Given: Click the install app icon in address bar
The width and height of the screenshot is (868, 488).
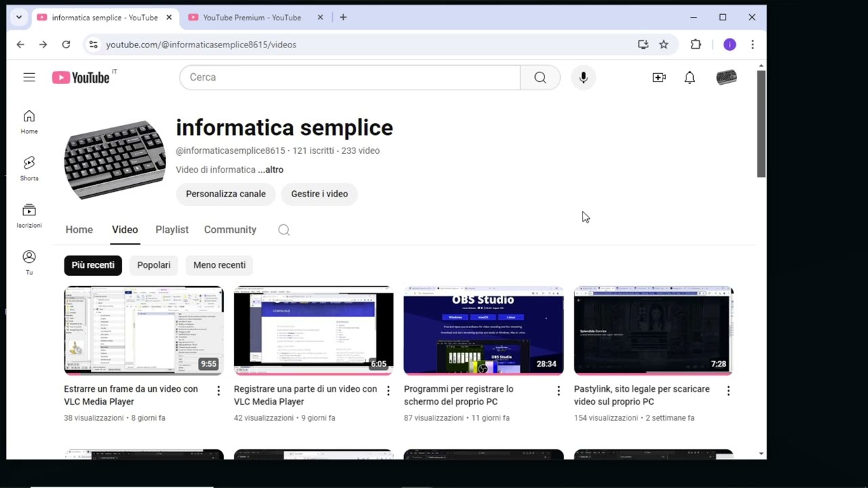Looking at the screenshot, I should click(643, 45).
